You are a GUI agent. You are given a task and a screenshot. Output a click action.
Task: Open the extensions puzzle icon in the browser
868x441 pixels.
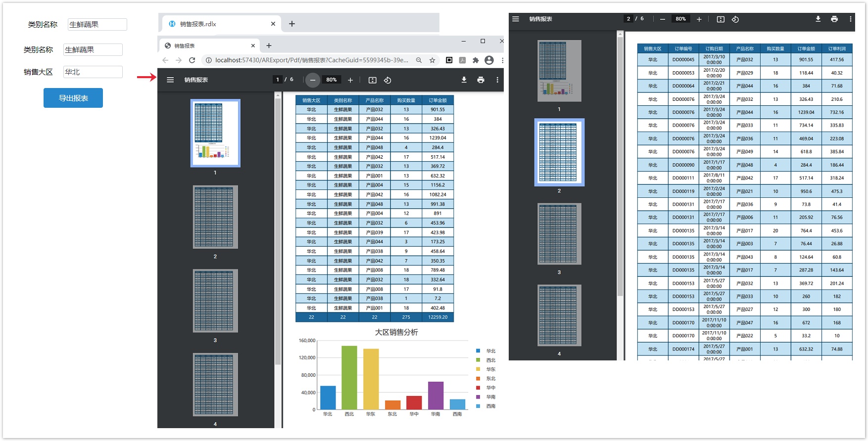[x=476, y=60]
